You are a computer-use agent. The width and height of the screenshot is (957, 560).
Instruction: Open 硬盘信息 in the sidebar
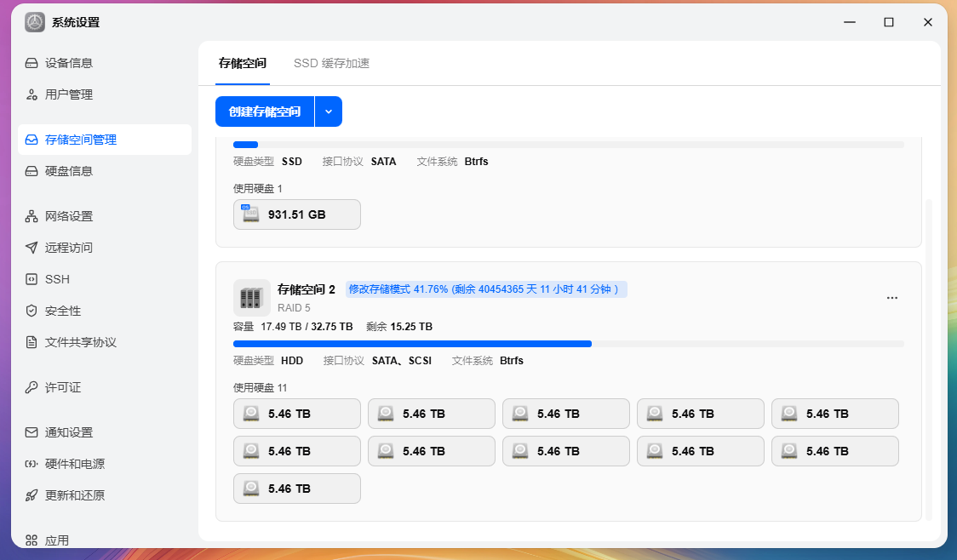pyautogui.click(x=105, y=171)
